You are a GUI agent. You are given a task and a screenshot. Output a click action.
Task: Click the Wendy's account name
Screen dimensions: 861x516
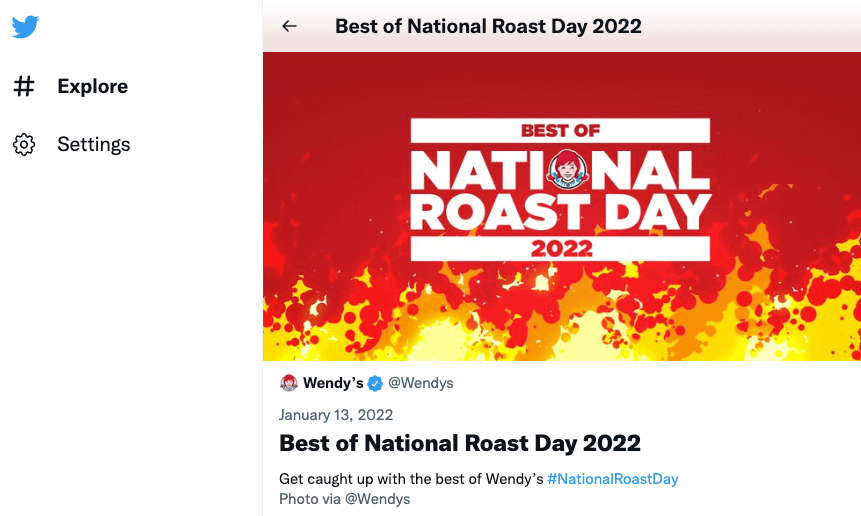pyautogui.click(x=333, y=383)
